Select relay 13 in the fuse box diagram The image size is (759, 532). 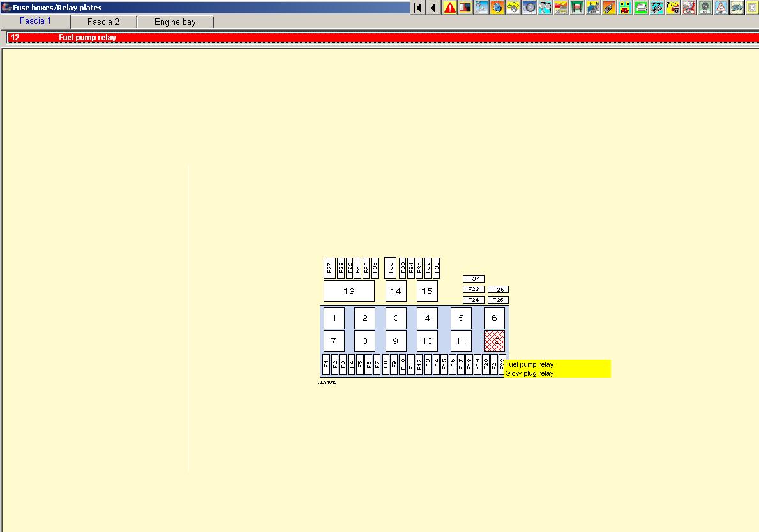pos(349,291)
